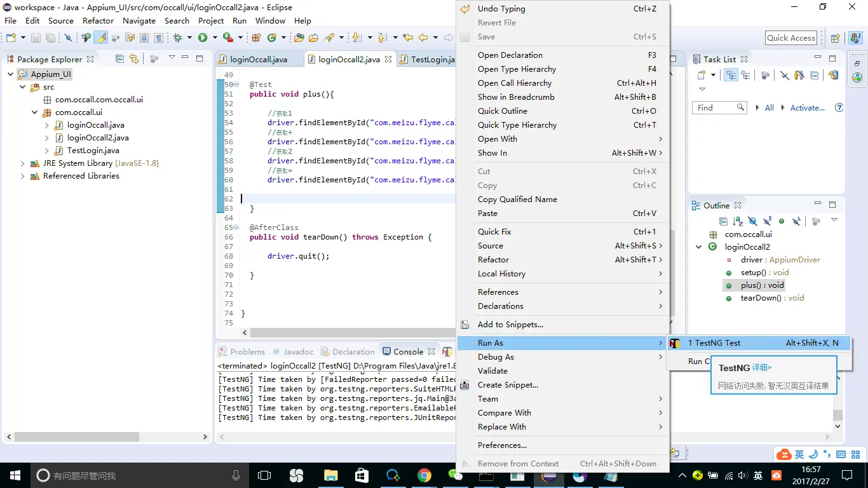
Task: Click the green Run toolbar button
Action: (203, 38)
